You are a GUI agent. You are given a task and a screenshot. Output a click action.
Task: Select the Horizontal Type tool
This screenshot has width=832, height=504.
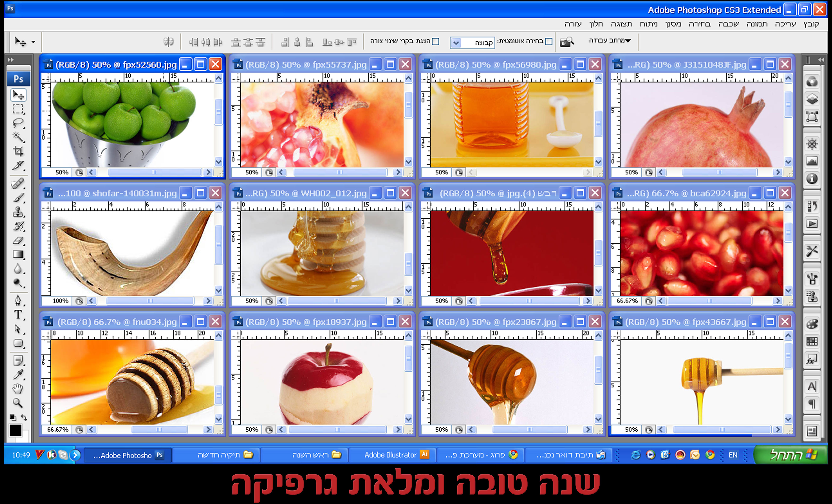(18, 315)
